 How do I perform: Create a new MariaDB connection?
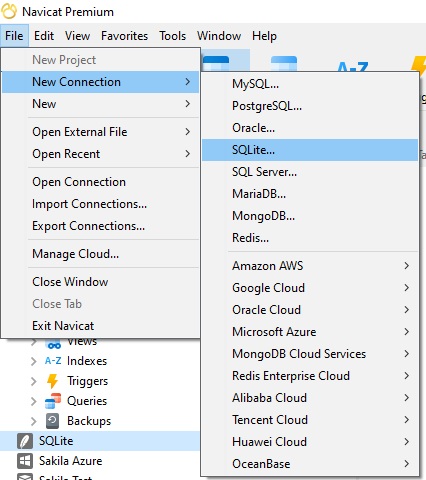point(310,194)
